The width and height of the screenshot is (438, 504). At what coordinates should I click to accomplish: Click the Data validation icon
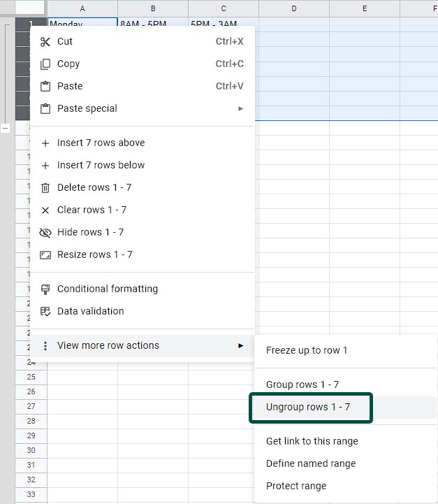click(x=45, y=311)
